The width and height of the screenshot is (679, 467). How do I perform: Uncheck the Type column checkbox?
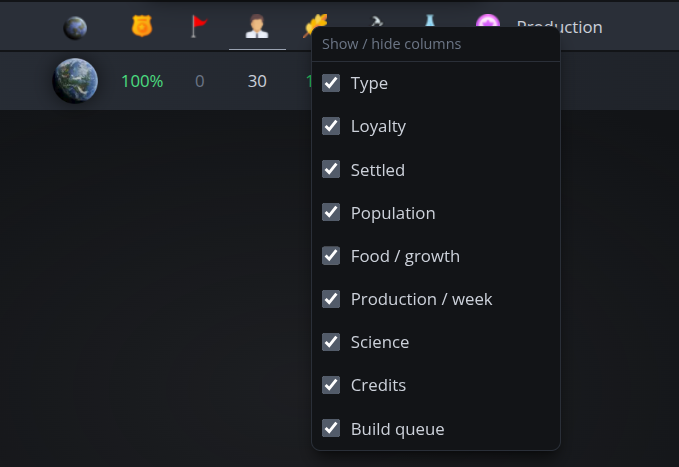point(331,83)
